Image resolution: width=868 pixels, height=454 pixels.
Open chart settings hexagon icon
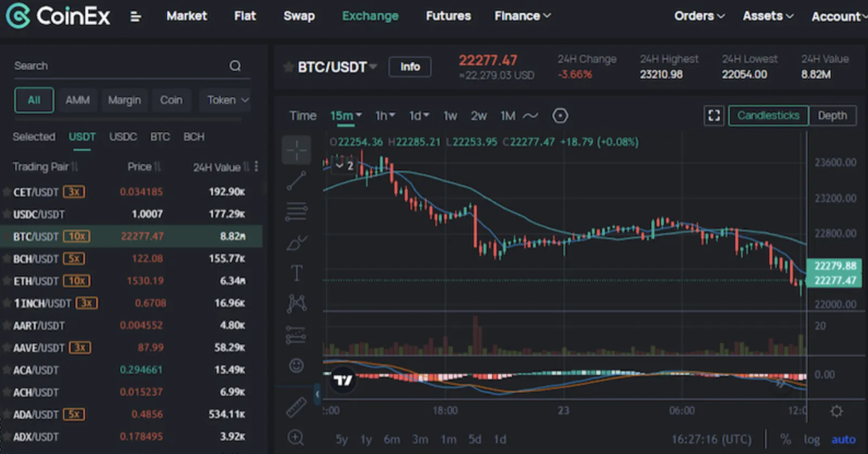(x=560, y=116)
